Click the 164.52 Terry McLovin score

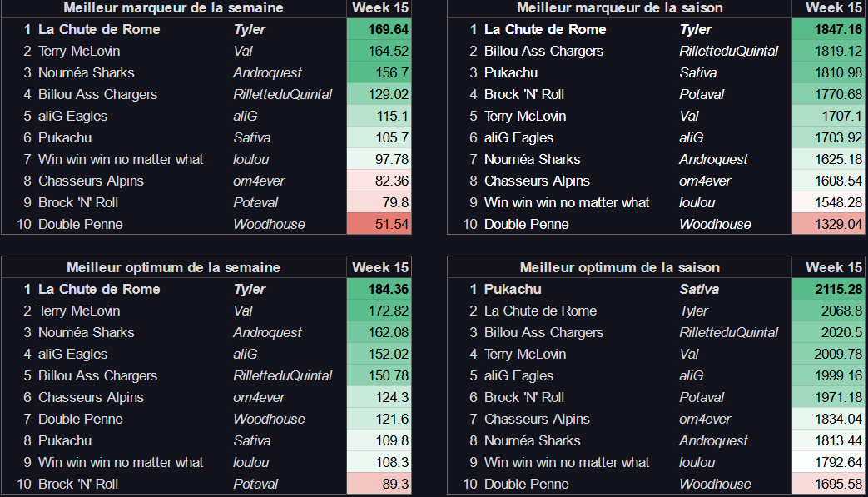pos(379,52)
